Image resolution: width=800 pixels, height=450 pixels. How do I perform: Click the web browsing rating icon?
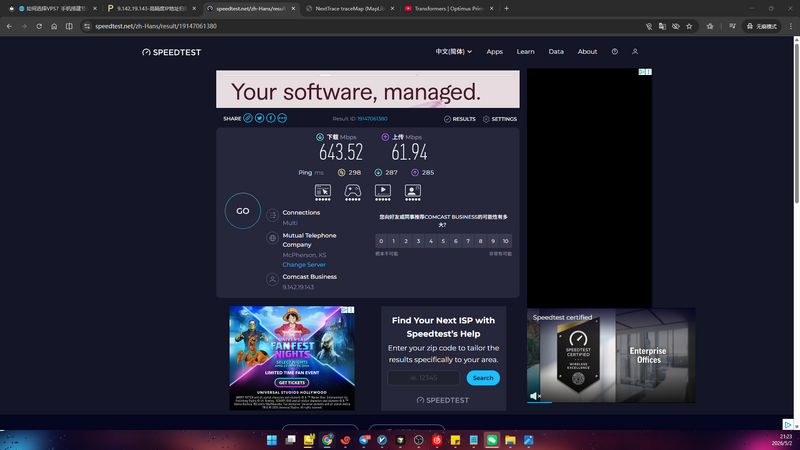(322, 192)
